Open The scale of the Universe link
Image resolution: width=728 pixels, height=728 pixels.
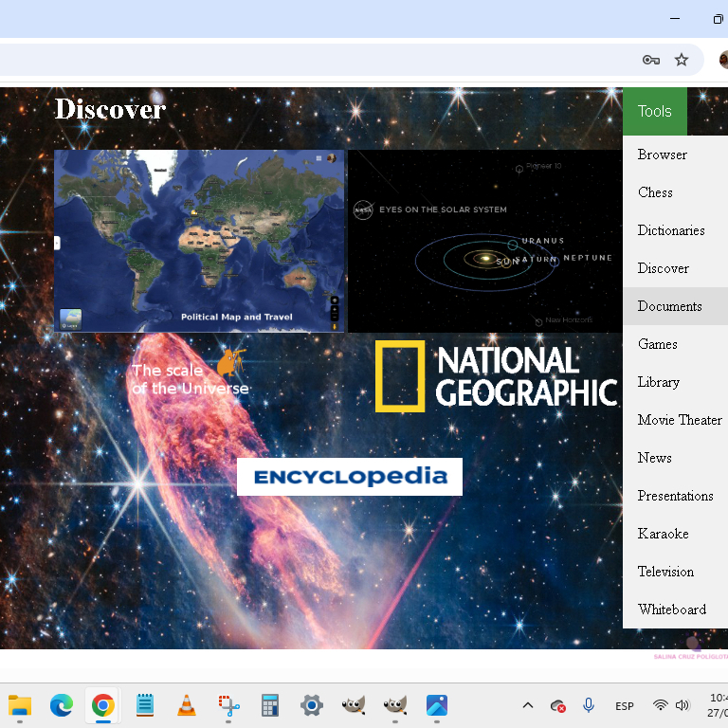click(190, 378)
